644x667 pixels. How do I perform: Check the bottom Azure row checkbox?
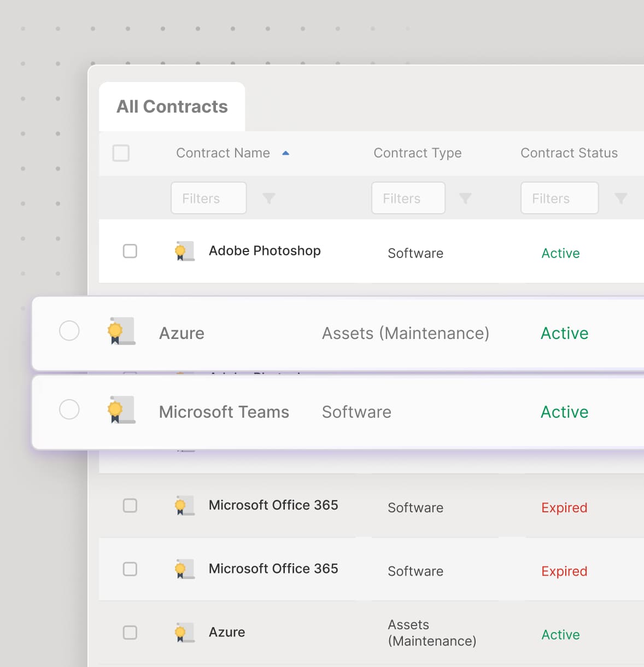click(x=130, y=633)
